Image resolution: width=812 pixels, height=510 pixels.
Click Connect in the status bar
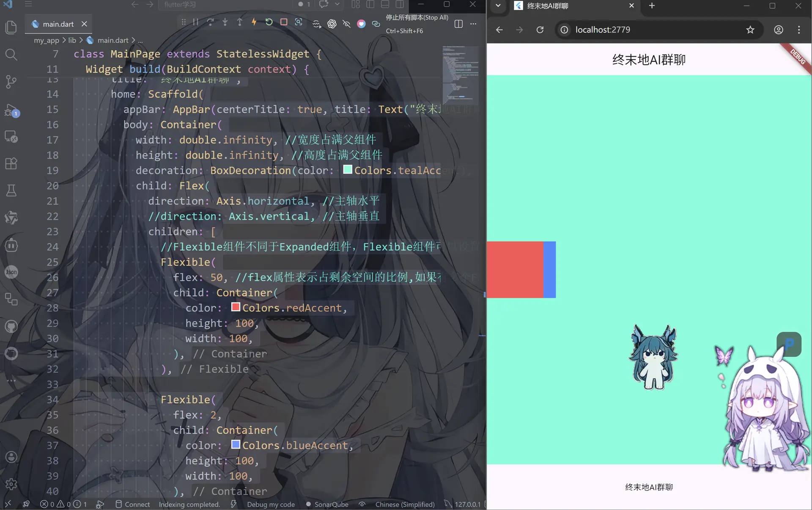pos(133,504)
